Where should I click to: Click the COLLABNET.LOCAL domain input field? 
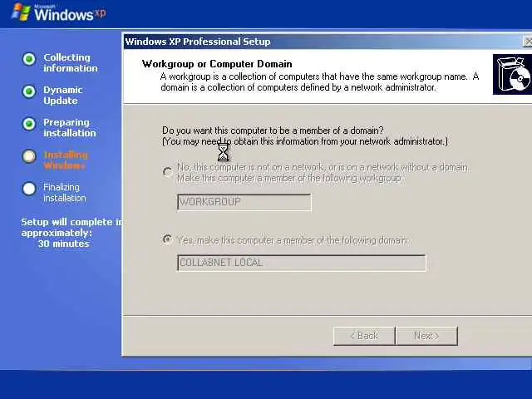pos(301,263)
